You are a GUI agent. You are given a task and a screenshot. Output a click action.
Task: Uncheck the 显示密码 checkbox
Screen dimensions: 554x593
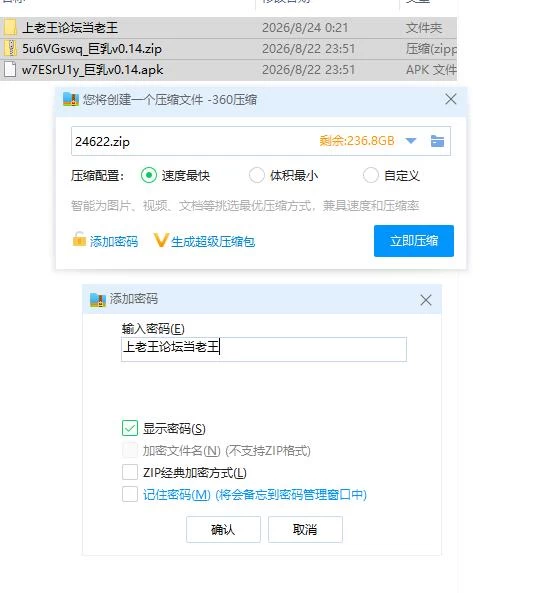click(x=130, y=428)
